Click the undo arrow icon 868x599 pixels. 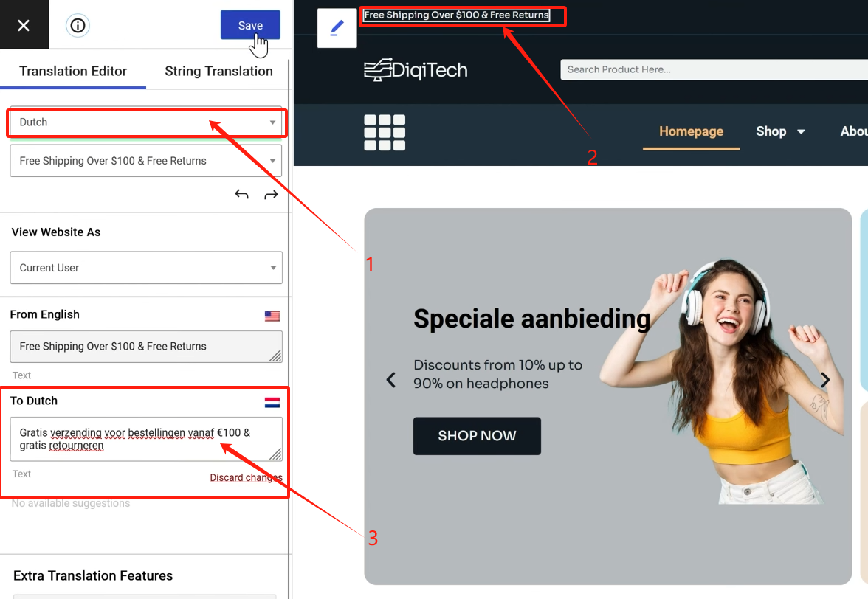pos(241,194)
